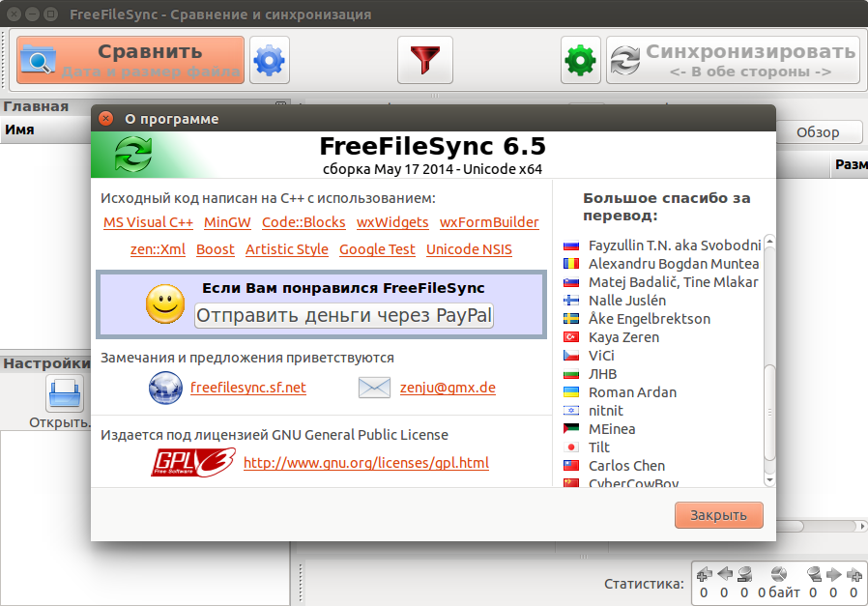Click Отправить деньги через PayPal button
The width and height of the screenshot is (868, 606).
click(344, 315)
